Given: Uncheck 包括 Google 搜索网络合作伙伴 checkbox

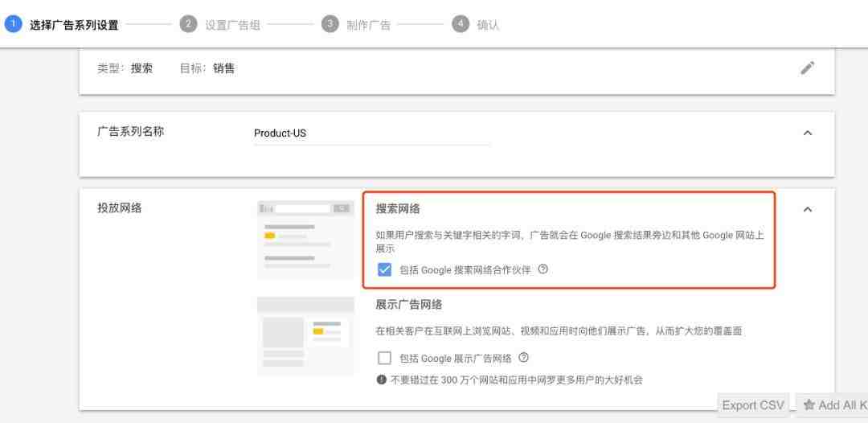Looking at the screenshot, I should point(384,269).
